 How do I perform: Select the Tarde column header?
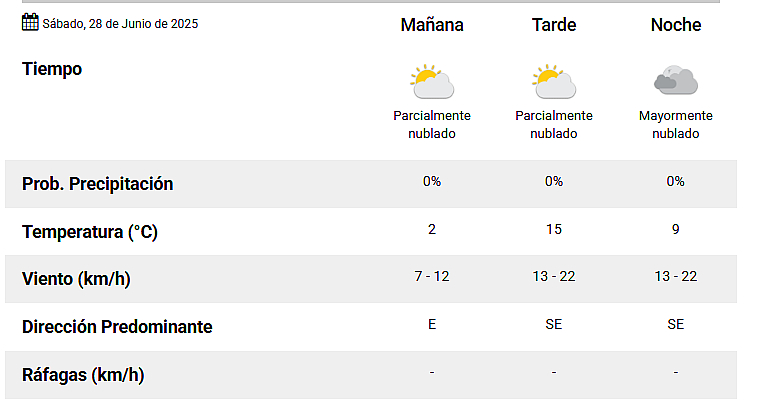click(x=554, y=25)
